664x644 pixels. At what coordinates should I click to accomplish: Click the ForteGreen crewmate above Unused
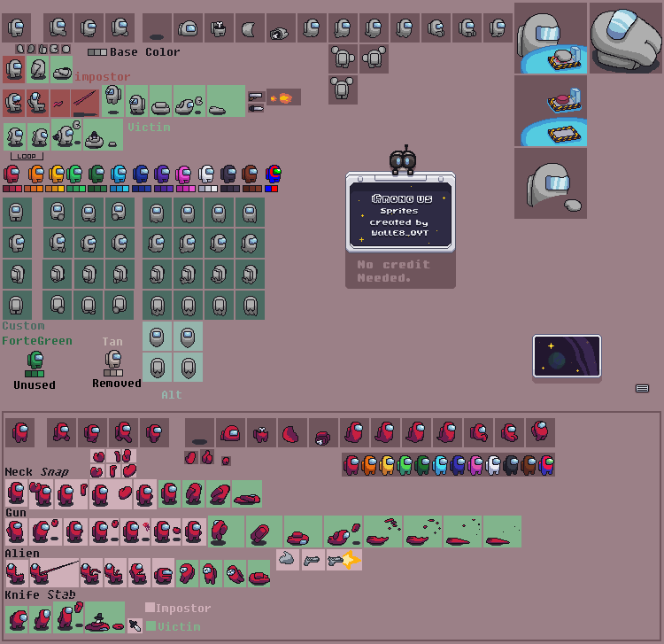(x=35, y=361)
